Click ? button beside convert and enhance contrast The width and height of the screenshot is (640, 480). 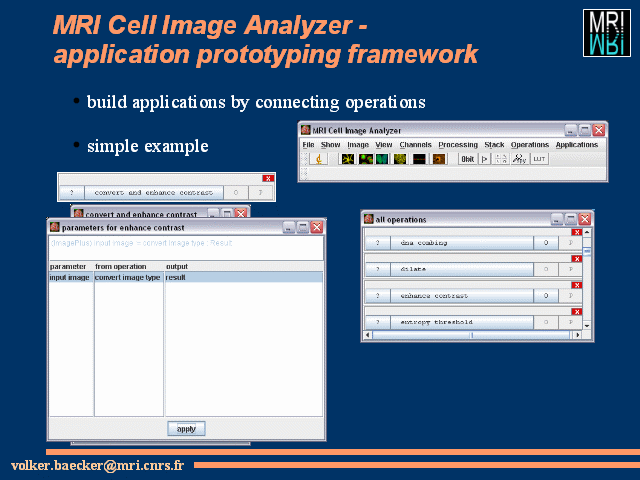coord(72,192)
